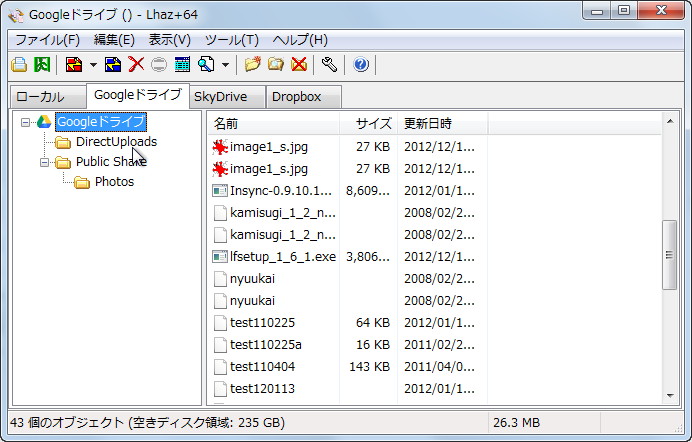Click the 2011/04/0... date cell
The image size is (692, 442).
pyautogui.click(x=439, y=367)
